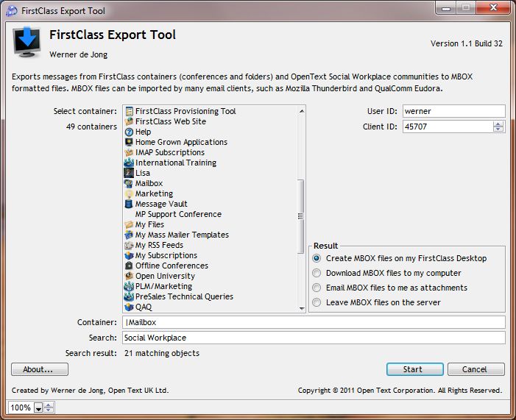Screen dimensions: 516x420
Task: Click the Help question mark icon
Action: tap(129, 132)
